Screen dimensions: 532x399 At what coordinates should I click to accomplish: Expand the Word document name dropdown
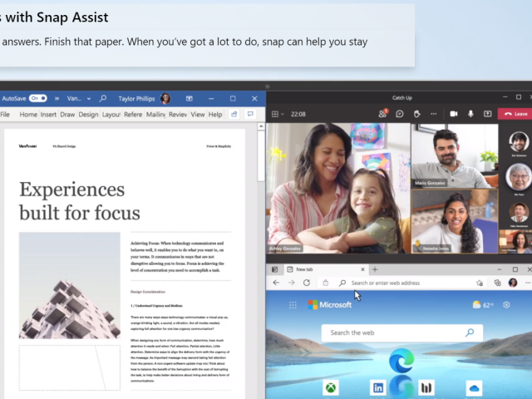click(x=86, y=98)
